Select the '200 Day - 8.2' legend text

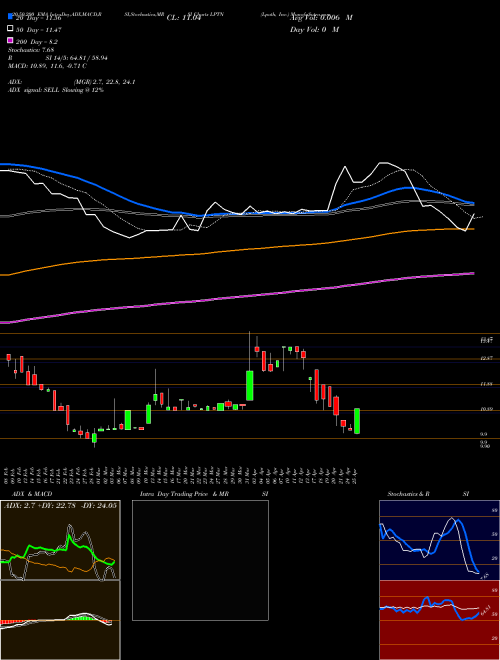pyautogui.click(x=37, y=42)
